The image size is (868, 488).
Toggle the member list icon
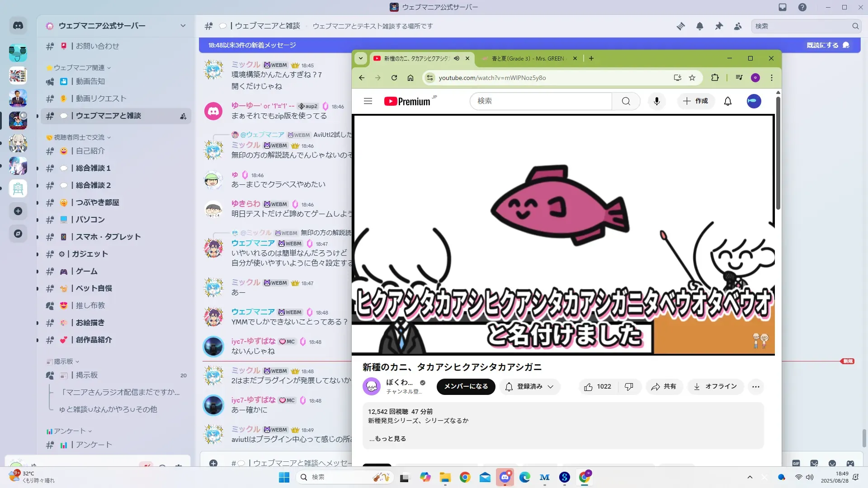738,26
